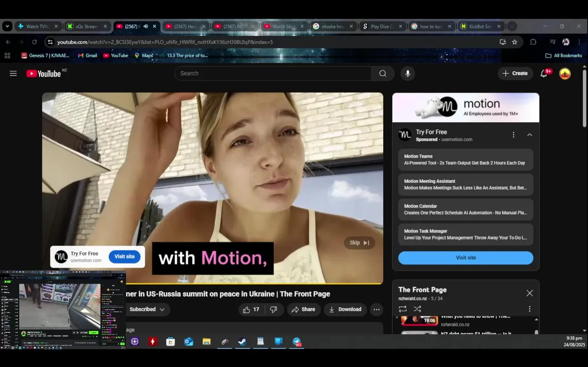
Task: Switch to the KickBot Settings tab
Action: coord(480,27)
